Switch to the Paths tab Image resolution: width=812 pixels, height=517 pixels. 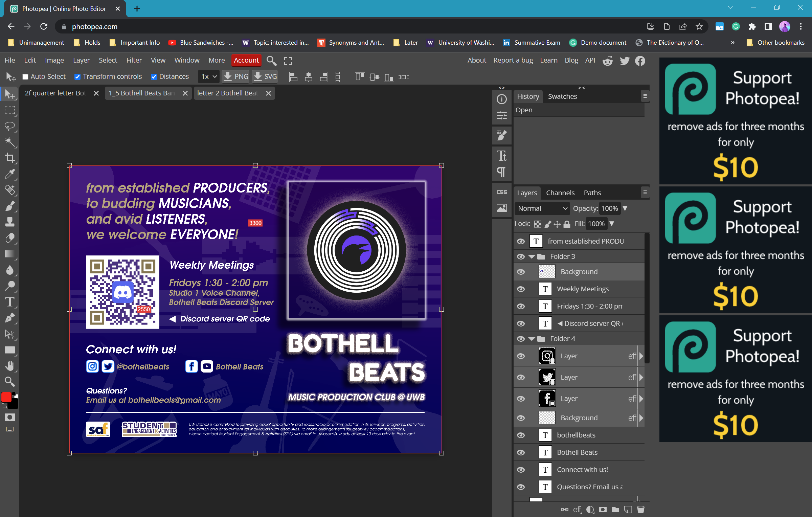coord(592,193)
